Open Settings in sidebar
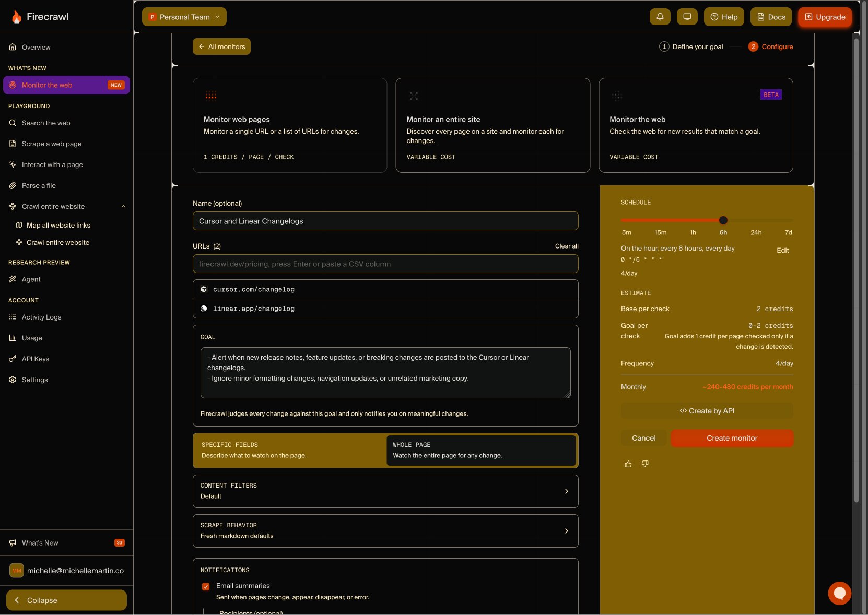The height and width of the screenshot is (615, 868). [66, 380]
